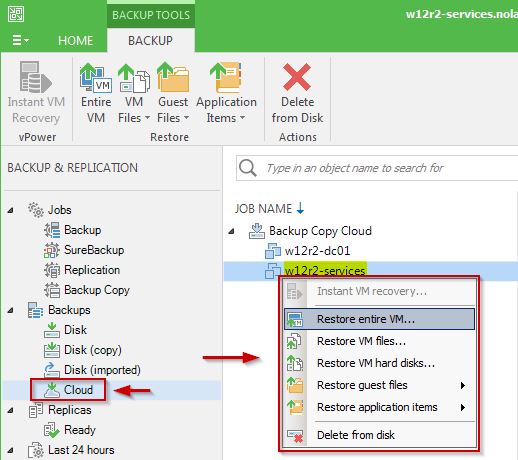The width and height of the screenshot is (518, 460).
Task: Choose Instant VM recovery in context menu
Action: coord(372,291)
